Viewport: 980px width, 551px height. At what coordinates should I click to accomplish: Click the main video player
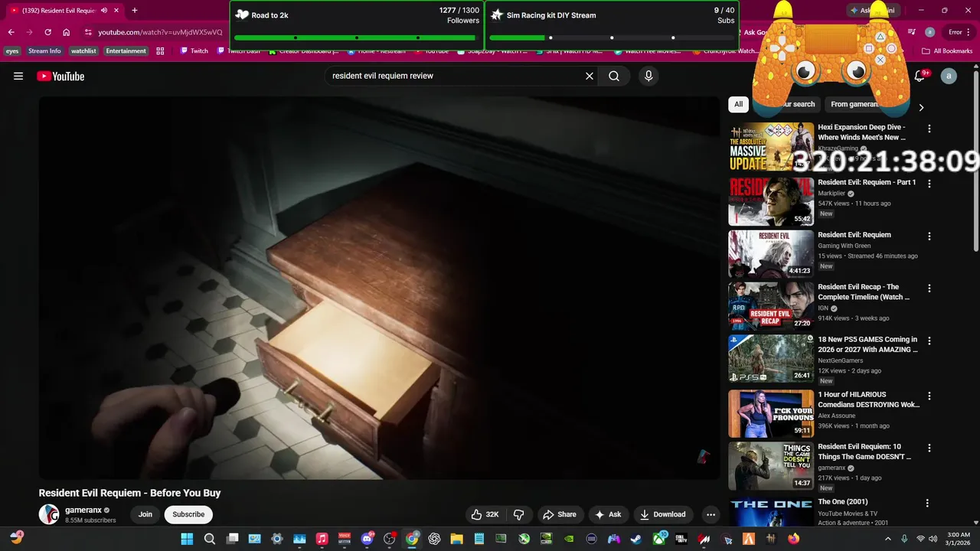point(379,288)
